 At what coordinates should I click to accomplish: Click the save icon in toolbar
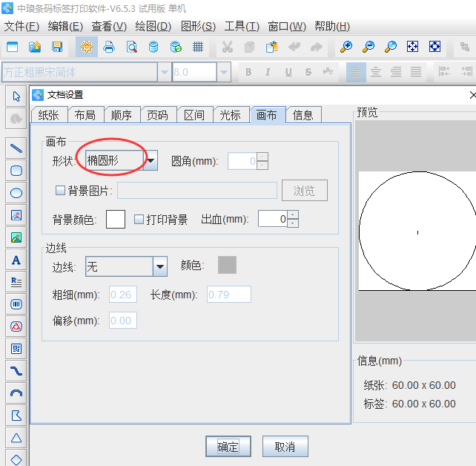57,47
